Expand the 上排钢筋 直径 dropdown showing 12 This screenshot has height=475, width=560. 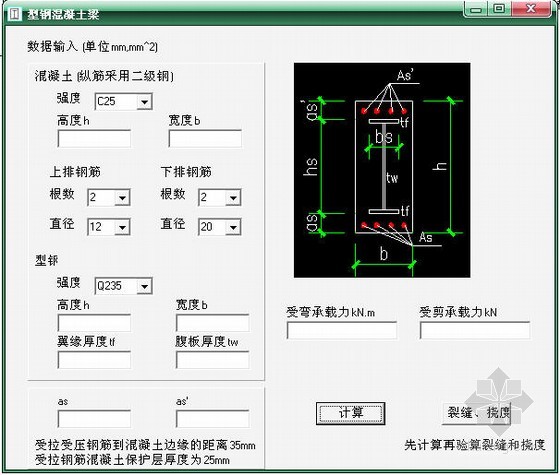[109, 227]
